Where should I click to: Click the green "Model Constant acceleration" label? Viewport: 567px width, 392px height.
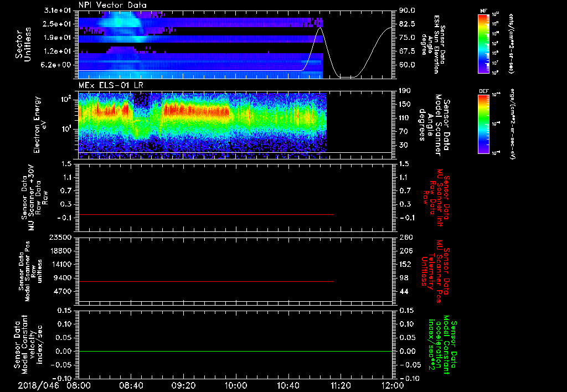442,344
